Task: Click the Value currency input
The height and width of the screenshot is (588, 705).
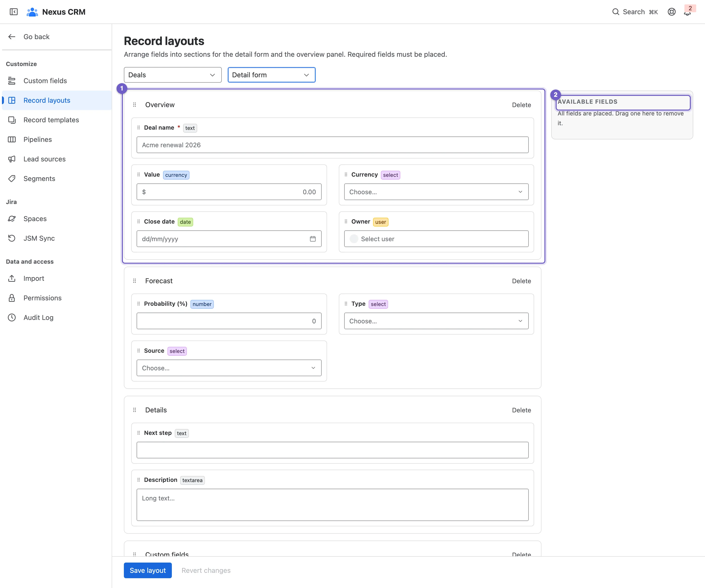Action: [229, 192]
